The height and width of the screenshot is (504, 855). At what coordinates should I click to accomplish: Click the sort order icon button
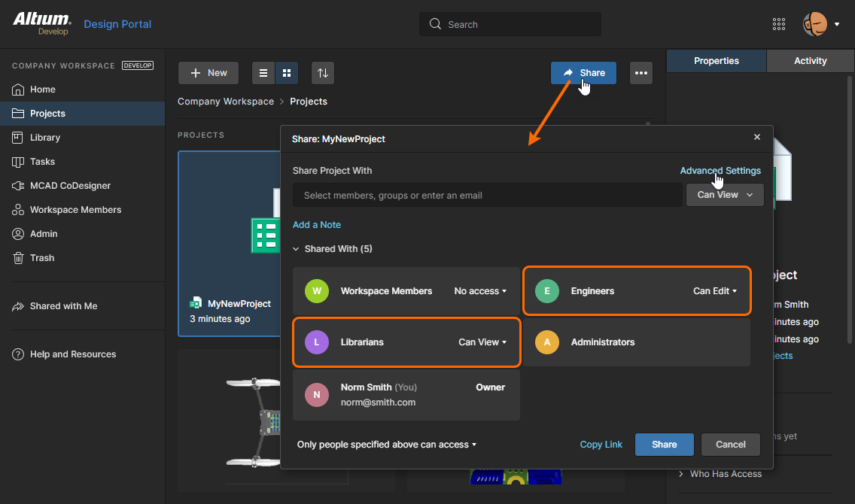[x=323, y=73]
